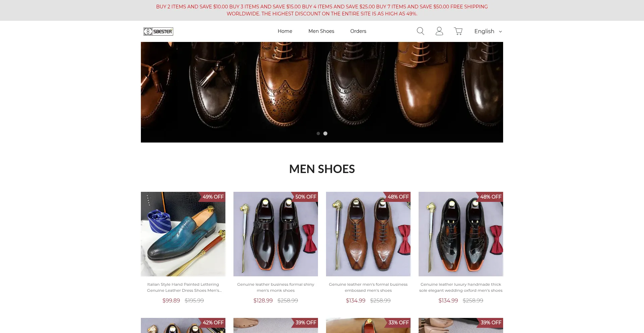The image size is (644, 333).
Task: Open the Men Shoes menu item
Action: (x=321, y=31)
